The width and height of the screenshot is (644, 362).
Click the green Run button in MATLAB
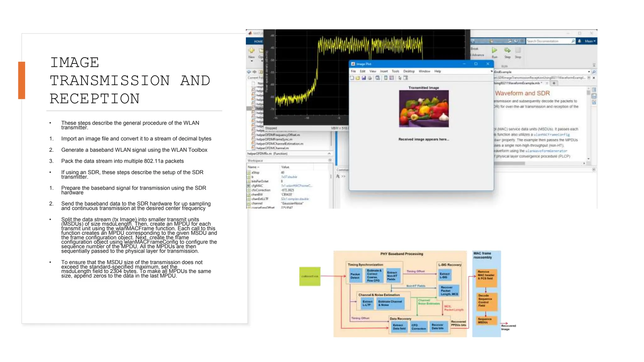coord(494,50)
